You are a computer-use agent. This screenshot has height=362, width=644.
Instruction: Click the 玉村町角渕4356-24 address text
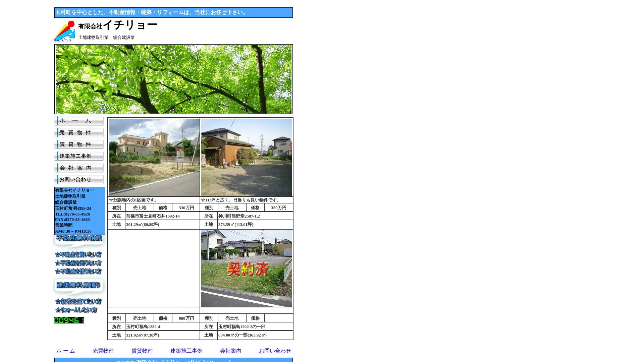tap(73, 208)
